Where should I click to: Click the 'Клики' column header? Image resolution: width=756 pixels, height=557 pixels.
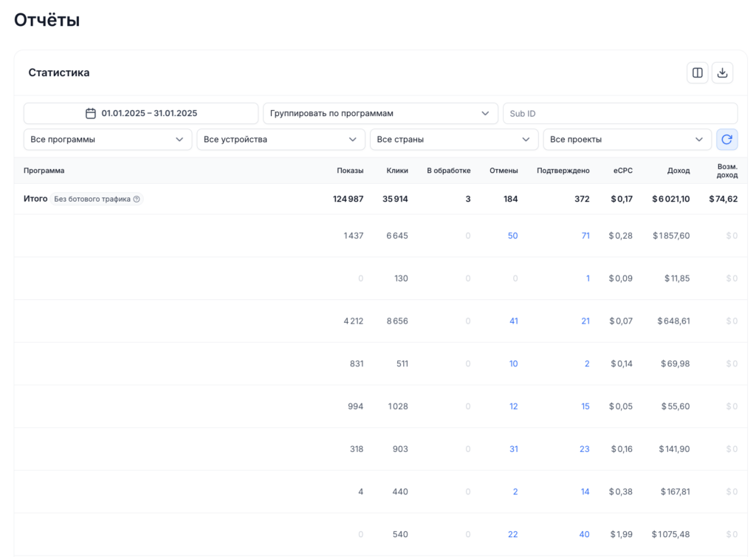(396, 171)
